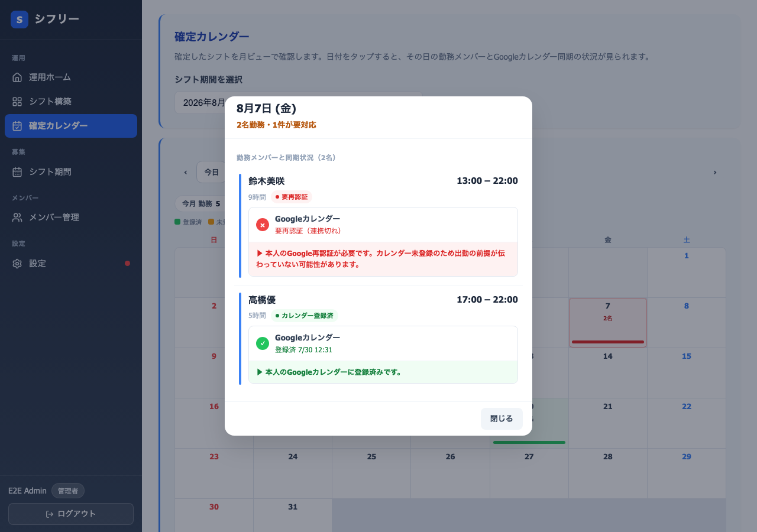Click the green check icon for 高橋優
This screenshot has height=532, width=757.
263,343
